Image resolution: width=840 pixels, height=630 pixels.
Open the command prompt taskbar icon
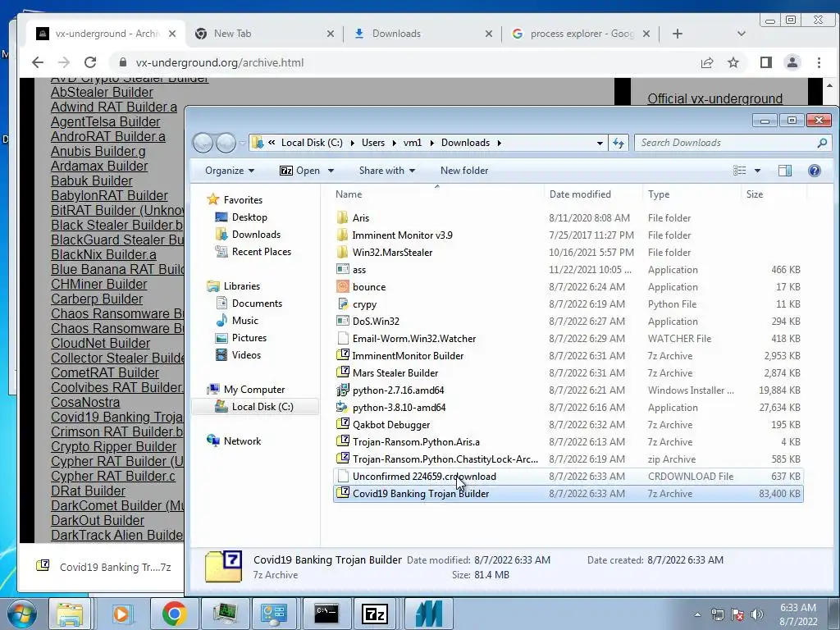(x=326, y=614)
